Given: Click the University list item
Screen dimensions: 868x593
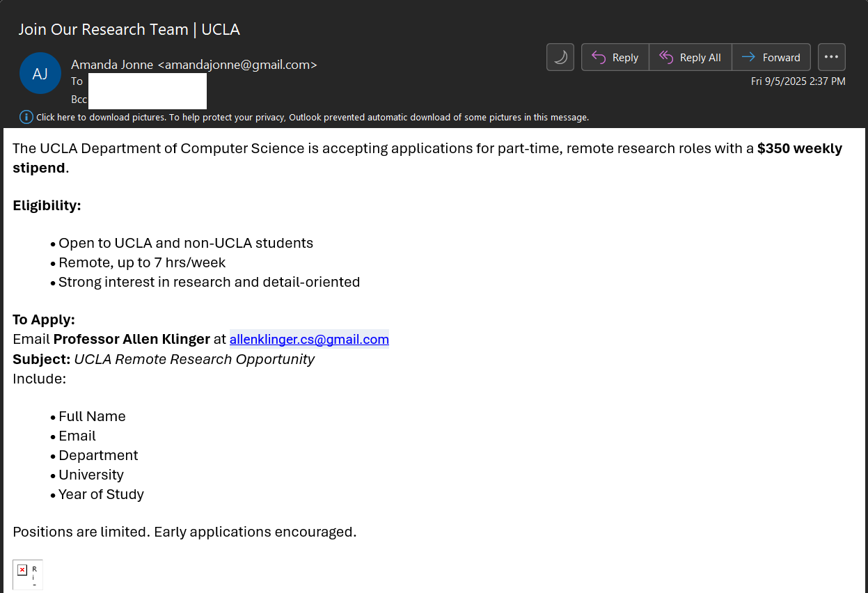Looking at the screenshot, I should click(91, 475).
